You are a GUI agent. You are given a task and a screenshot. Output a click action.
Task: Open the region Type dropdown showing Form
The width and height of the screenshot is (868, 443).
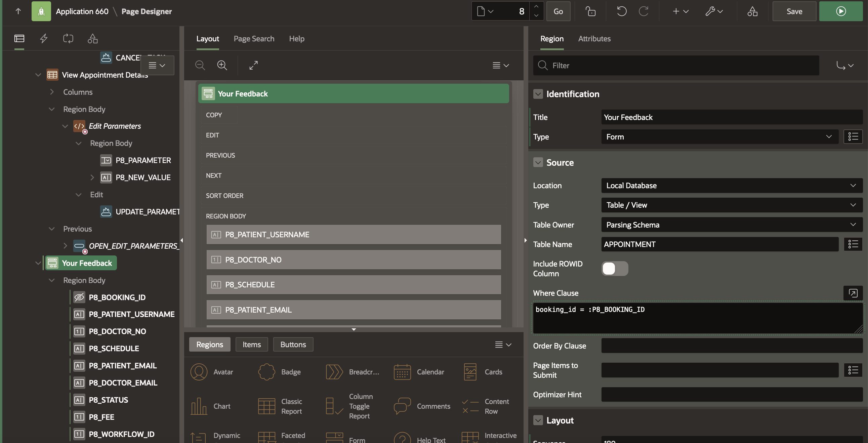coord(719,136)
